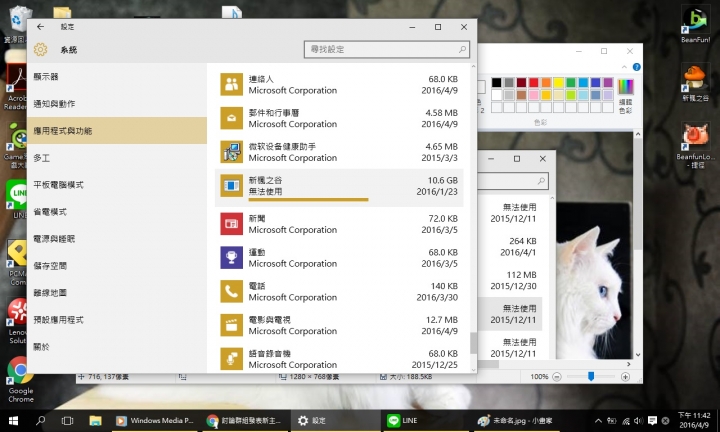The width and height of the screenshot is (720, 432).
Task: Click the gear icon beside 系統
Action: [x=40, y=50]
